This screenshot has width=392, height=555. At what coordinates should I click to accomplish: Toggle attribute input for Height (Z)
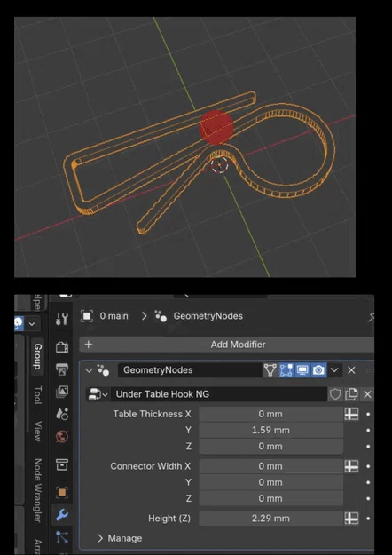click(x=351, y=519)
